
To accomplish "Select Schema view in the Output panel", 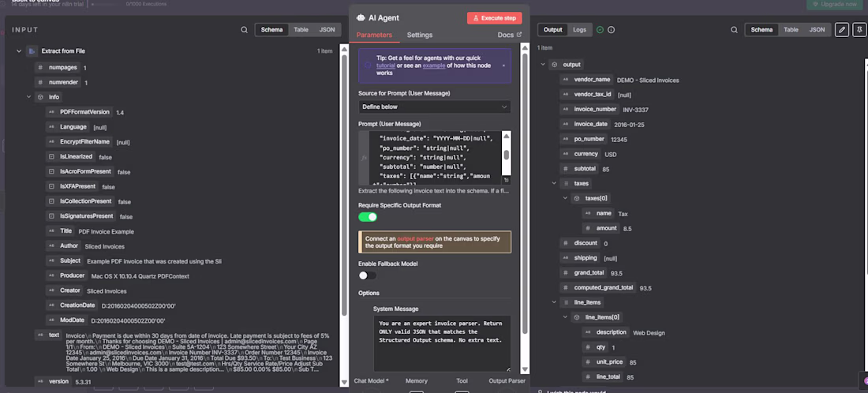I will click(761, 30).
